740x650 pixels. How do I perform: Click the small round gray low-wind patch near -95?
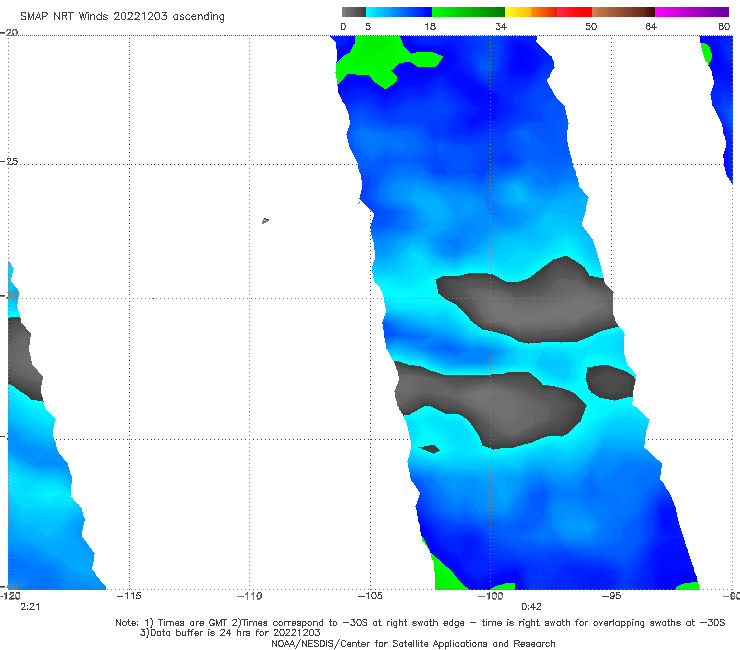610,382
